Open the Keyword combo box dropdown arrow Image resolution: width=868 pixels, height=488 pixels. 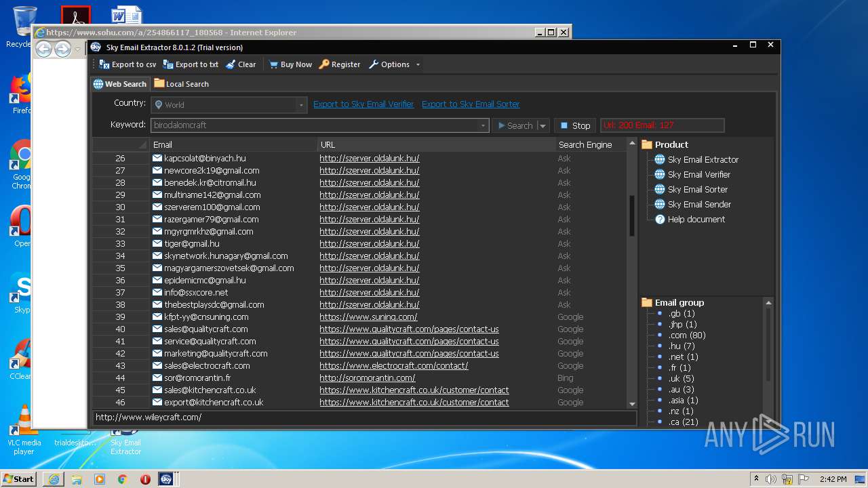tap(483, 125)
